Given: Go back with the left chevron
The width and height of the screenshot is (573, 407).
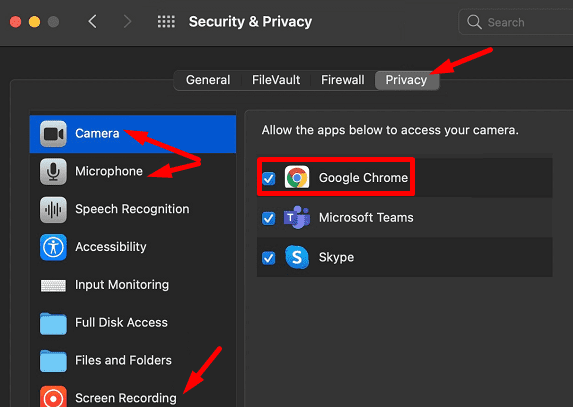Looking at the screenshot, I should point(93,22).
